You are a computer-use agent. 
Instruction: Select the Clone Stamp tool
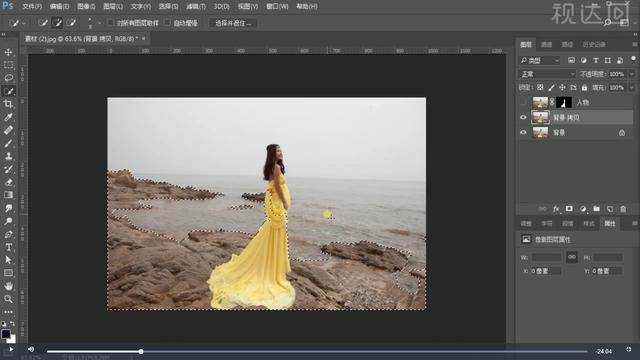8,156
